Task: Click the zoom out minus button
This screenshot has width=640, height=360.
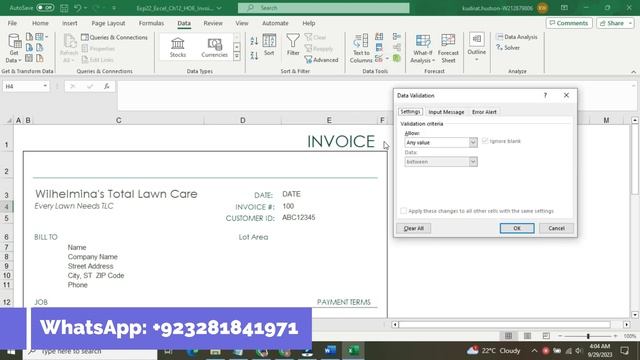Action: tap(560, 336)
